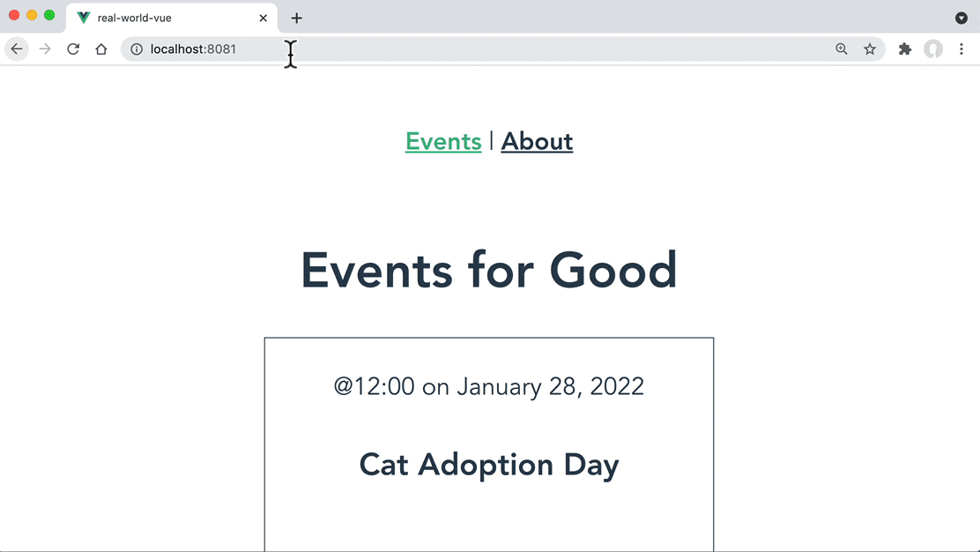Screen dimensions: 980x552
Task: Open the Cat Adoption Day event card
Action: click(x=489, y=444)
